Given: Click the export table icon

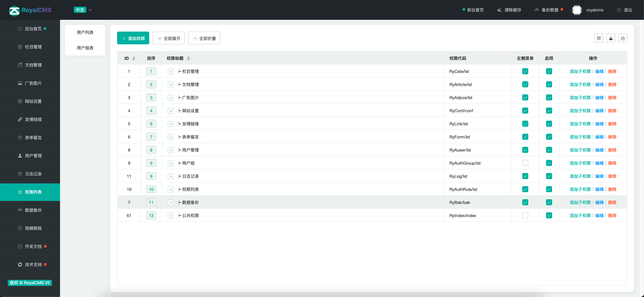Looking at the screenshot, I should pos(611,38).
